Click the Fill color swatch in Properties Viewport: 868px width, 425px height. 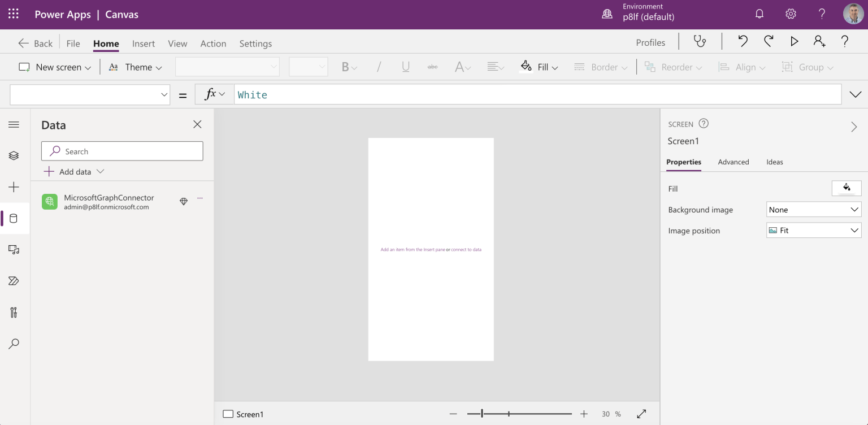point(846,188)
